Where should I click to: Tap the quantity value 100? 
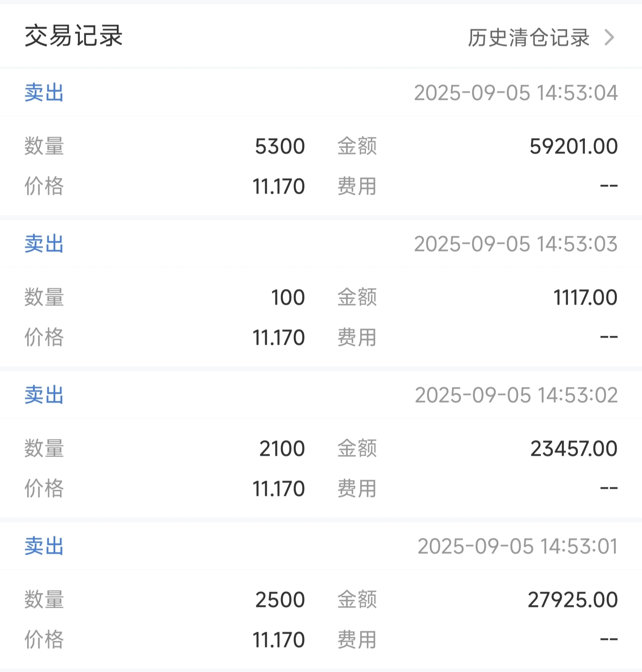[288, 297]
